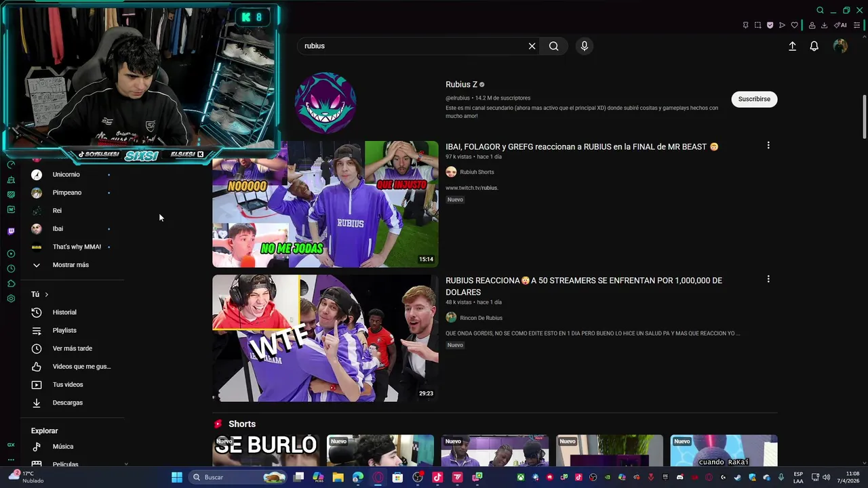The height and width of the screenshot is (488, 868).
Task: Open Historial in the sidebar
Action: click(72, 312)
